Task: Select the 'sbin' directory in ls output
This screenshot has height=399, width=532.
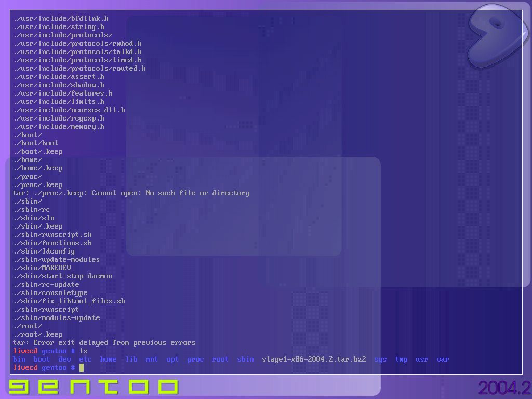Action: pyautogui.click(x=246, y=360)
